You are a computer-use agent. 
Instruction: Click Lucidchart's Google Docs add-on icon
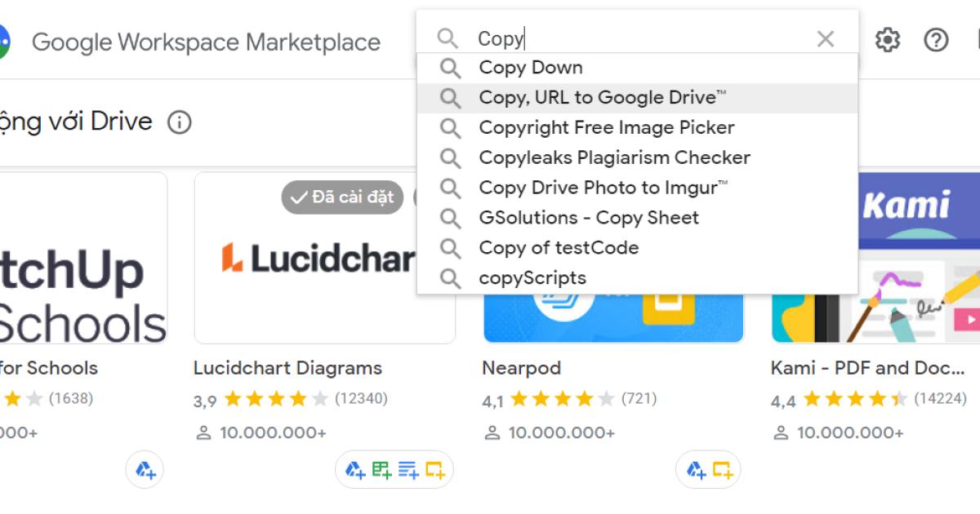click(408, 470)
